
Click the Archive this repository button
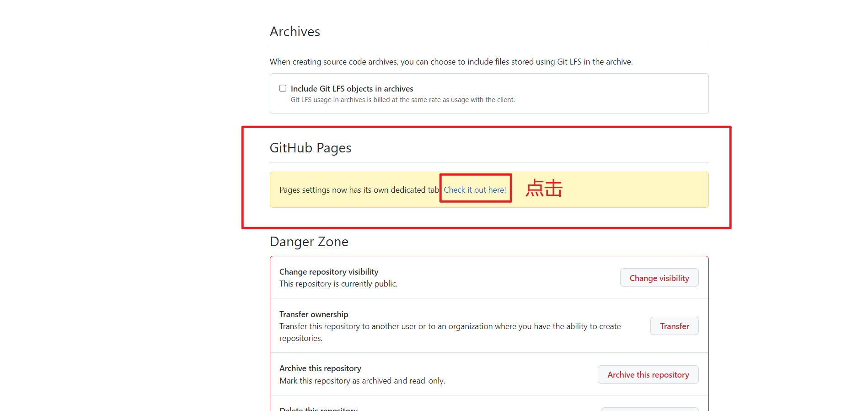[648, 374]
